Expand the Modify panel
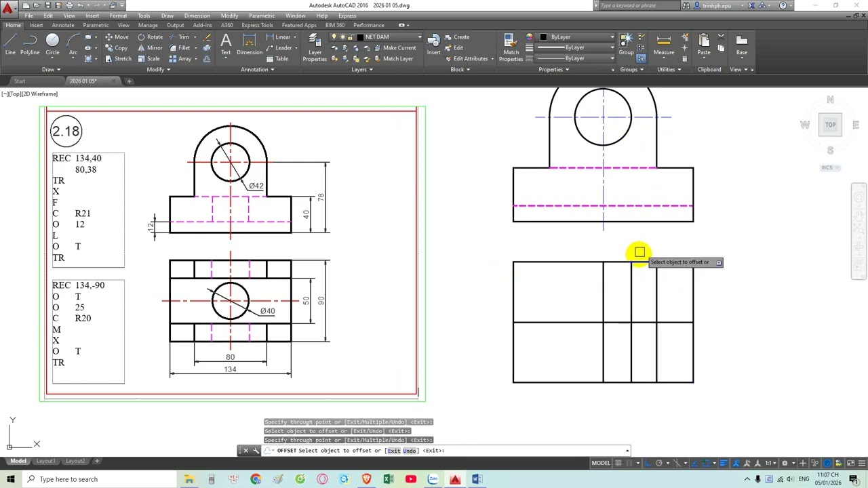This screenshot has height=488, width=868. (x=159, y=69)
